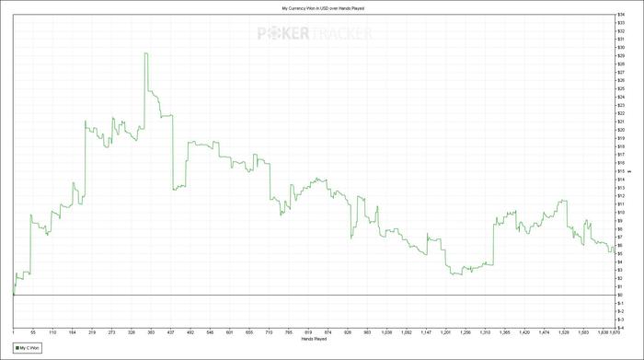The image size is (644, 360).
Task: Click the '437' x-axis tick label
Action: pos(171,332)
